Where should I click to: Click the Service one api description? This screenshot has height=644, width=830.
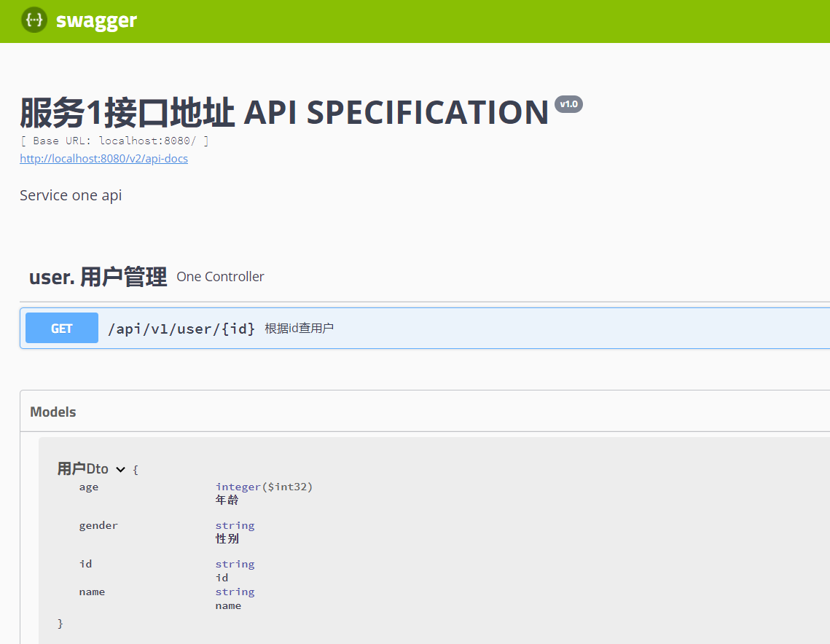(71, 195)
